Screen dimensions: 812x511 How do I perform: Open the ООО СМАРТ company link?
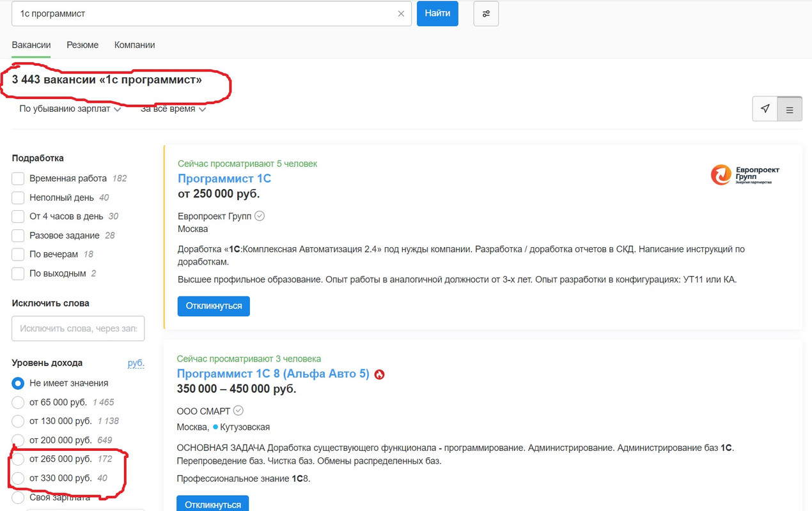tap(203, 410)
